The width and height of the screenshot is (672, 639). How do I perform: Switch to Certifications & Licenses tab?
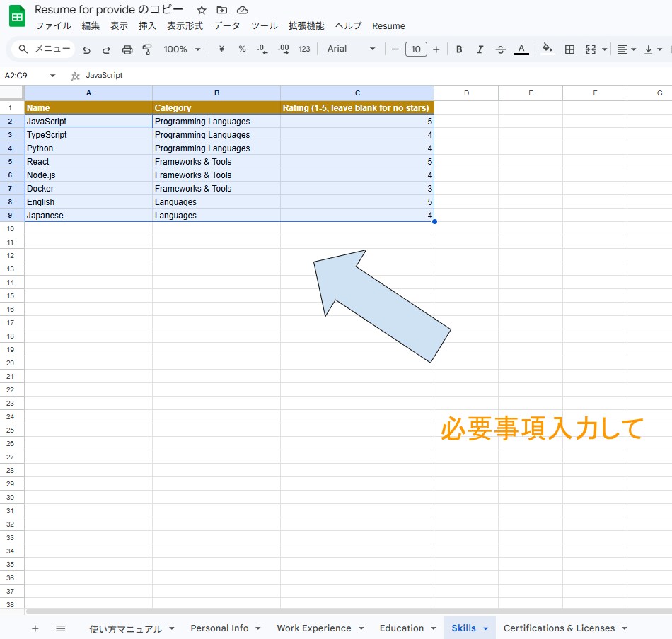tap(559, 628)
